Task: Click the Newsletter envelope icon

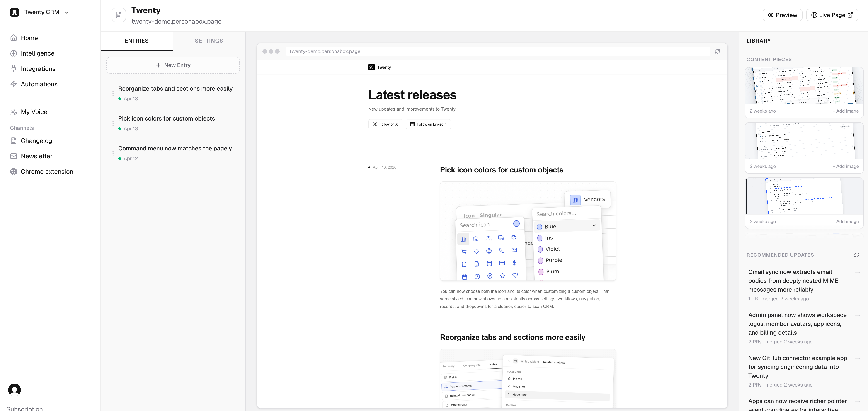Action: [x=13, y=156]
